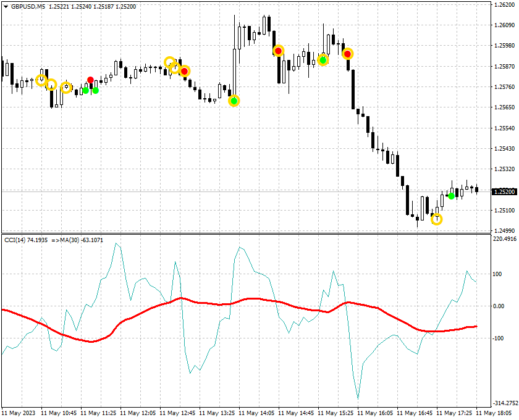Click the 1.24990 price scale label
519x420 pixels.
[504, 230]
